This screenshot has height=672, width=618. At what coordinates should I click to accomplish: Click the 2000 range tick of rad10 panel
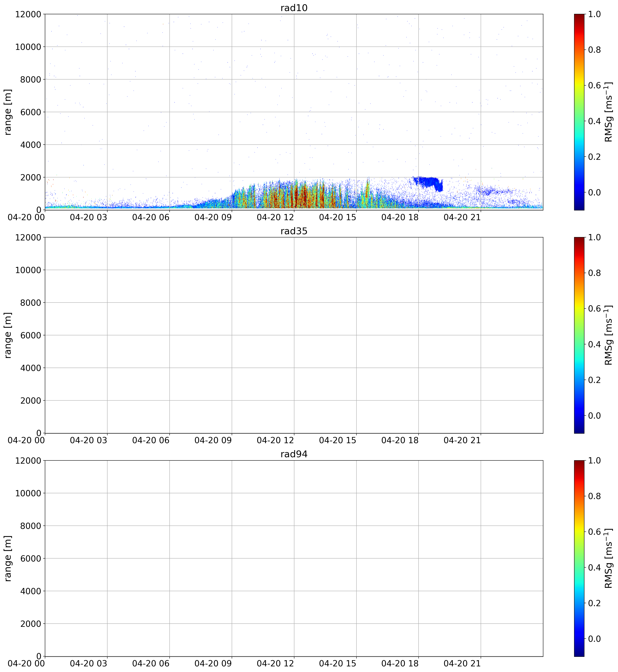[x=31, y=178]
